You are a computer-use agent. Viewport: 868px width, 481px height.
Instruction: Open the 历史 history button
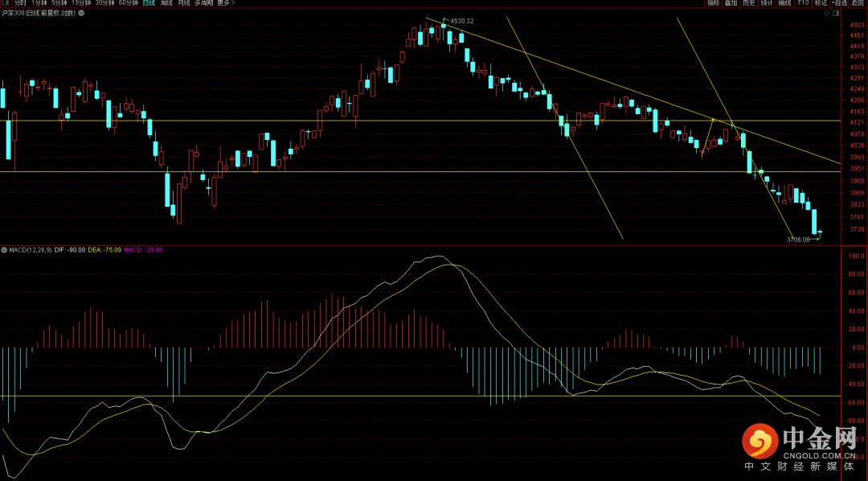[x=749, y=2]
